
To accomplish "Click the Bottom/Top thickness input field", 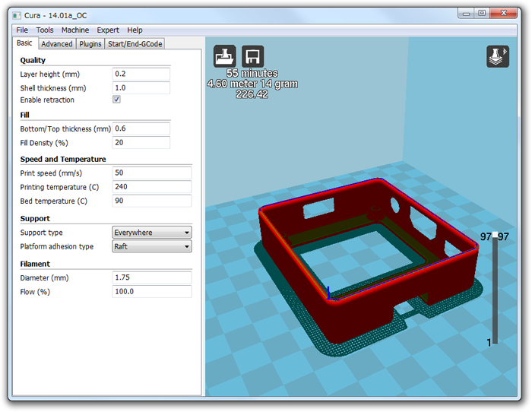I will pyautogui.click(x=141, y=128).
